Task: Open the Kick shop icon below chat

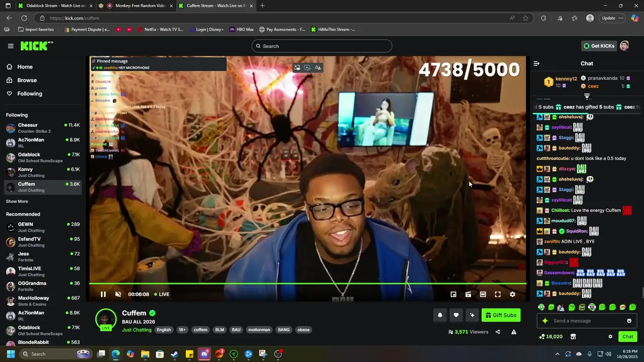Action: [573, 336]
